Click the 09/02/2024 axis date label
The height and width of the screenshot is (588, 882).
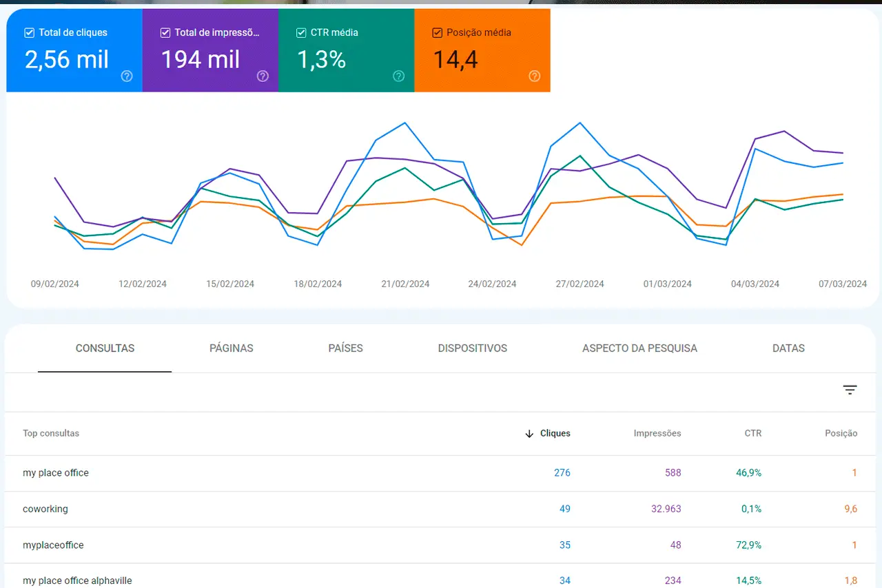[55, 284]
